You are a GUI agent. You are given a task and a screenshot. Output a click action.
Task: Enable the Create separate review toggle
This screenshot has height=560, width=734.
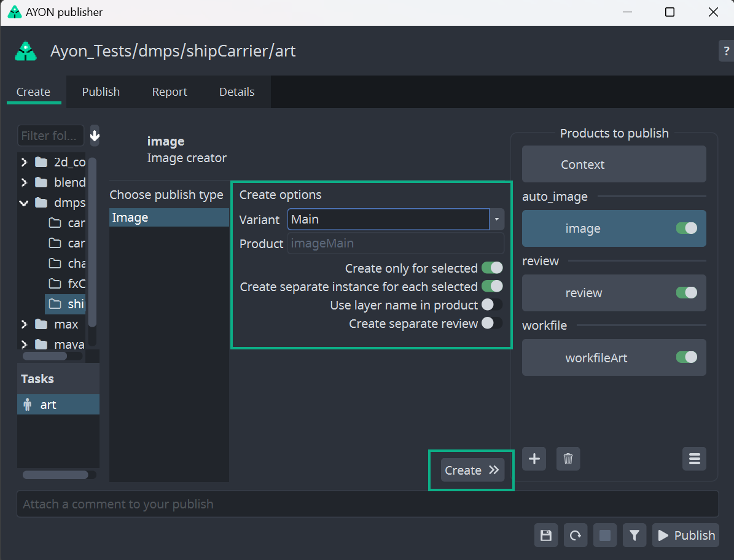coord(492,323)
